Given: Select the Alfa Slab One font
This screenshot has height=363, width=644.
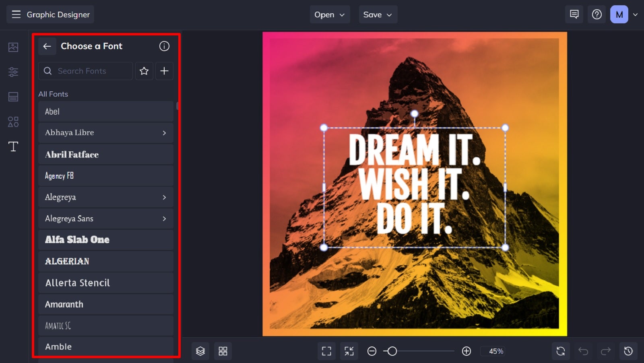Looking at the screenshot, I should coord(105,239).
